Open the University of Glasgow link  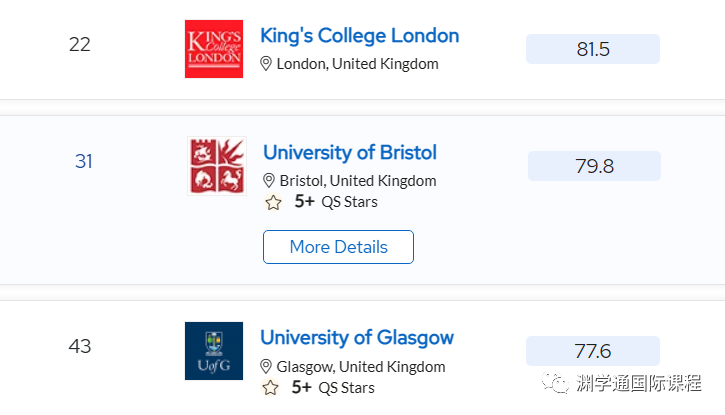pos(357,338)
